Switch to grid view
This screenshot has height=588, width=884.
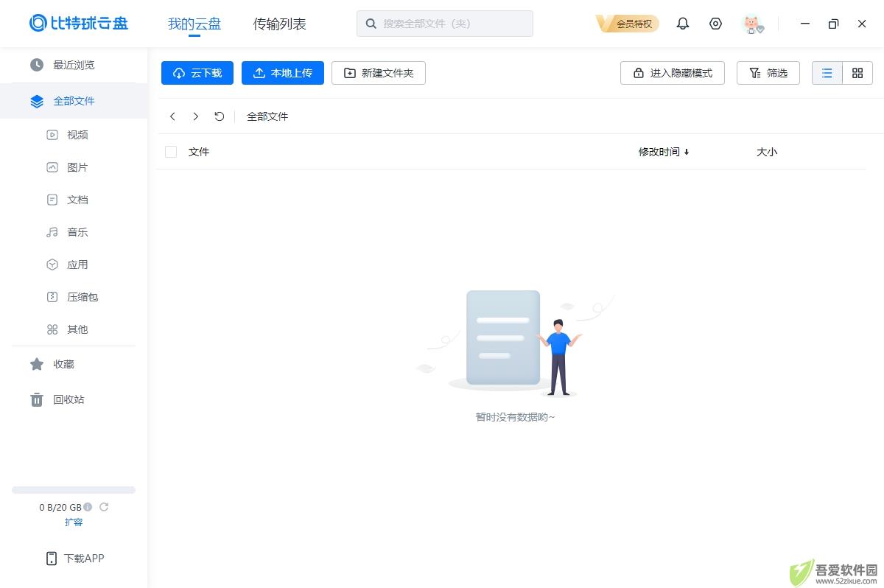(x=857, y=73)
